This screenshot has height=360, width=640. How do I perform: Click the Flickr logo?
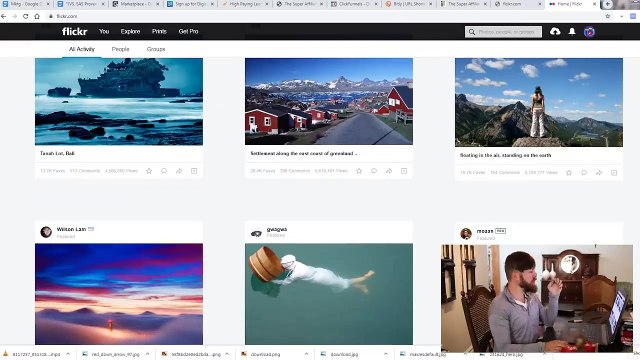[74, 31]
